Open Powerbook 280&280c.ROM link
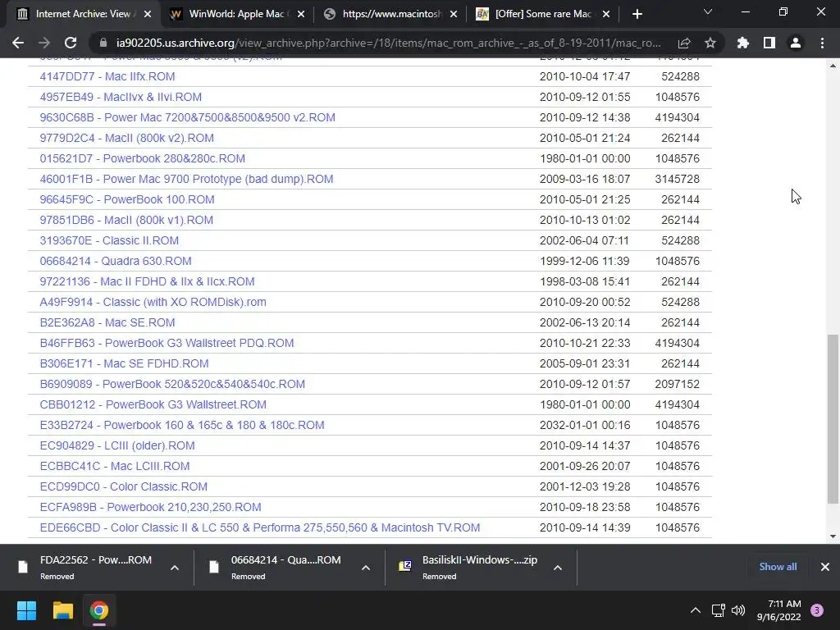840x630 pixels. (143, 158)
